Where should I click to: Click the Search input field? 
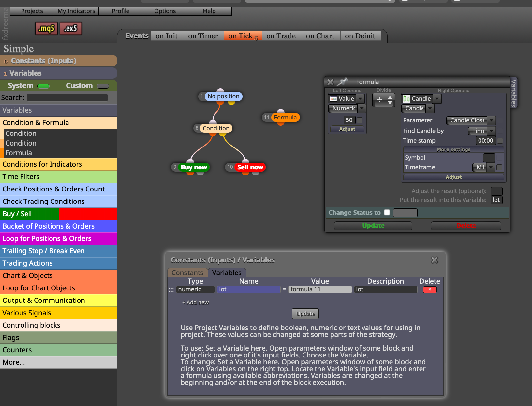pyautogui.click(x=67, y=98)
